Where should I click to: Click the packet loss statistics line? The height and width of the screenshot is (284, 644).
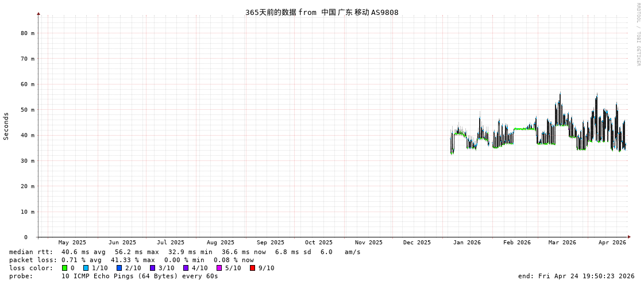(x=131, y=260)
